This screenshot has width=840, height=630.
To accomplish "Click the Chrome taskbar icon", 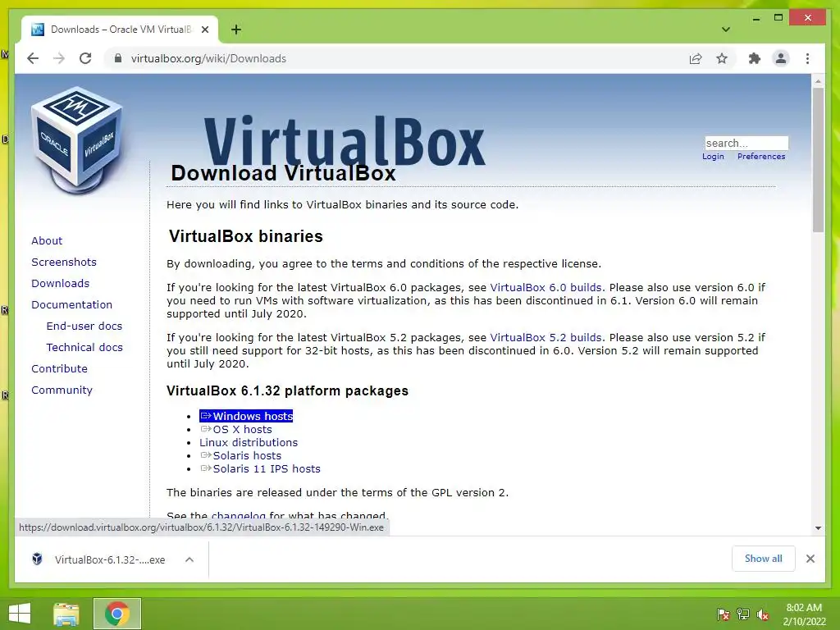I will pyautogui.click(x=117, y=614).
